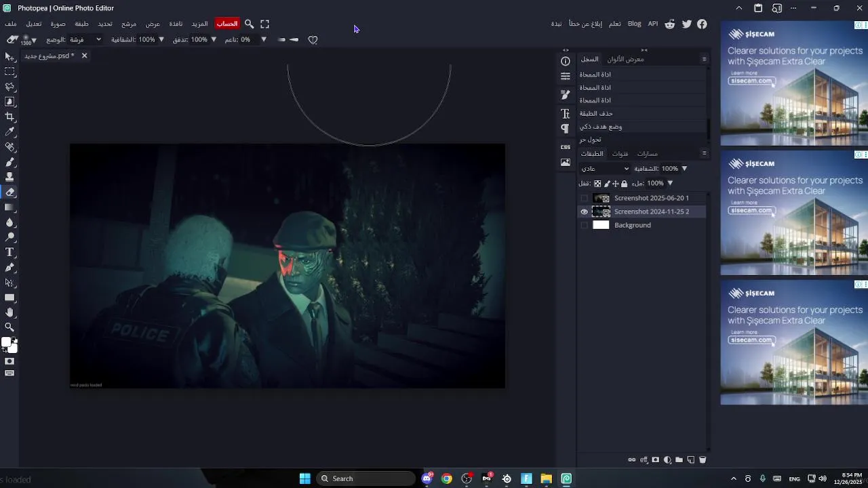This screenshot has width=868, height=488.
Task: Expand the flow 100% arrow
Action: tap(214, 40)
